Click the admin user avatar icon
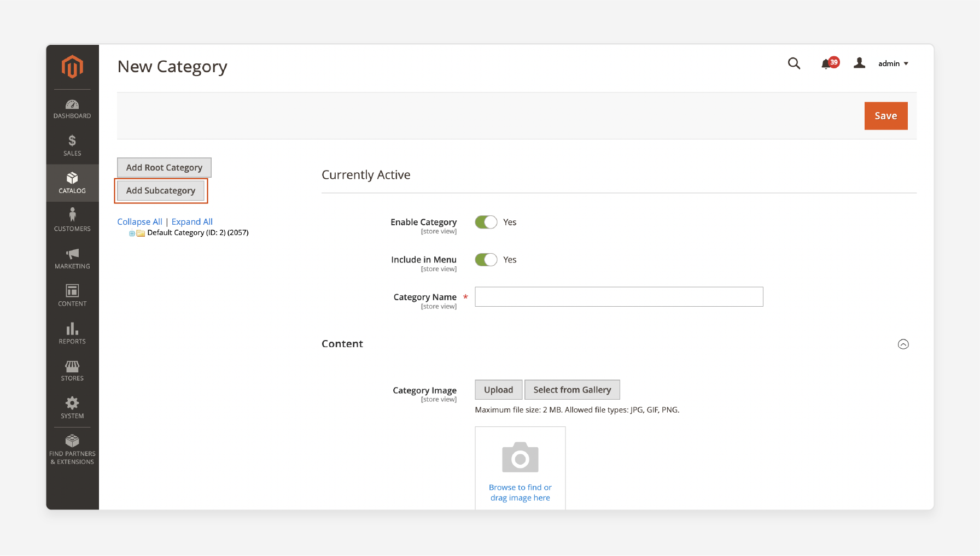The height and width of the screenshot is (556, 980). (x=859, y=63)
